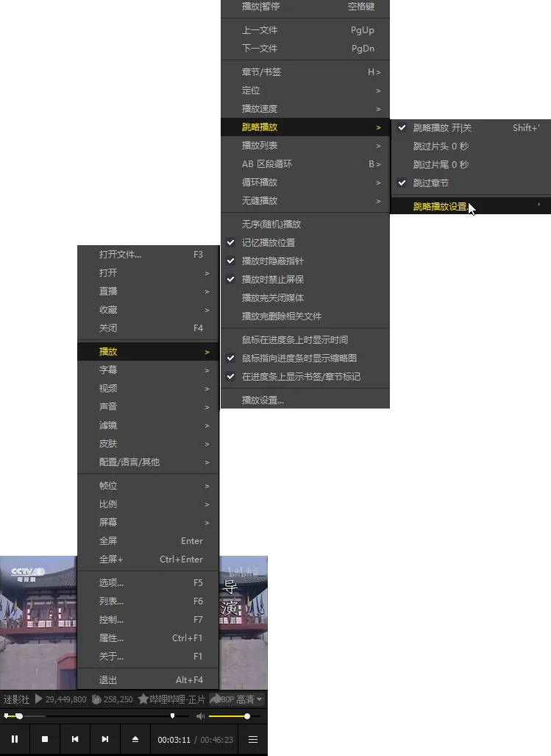Toggle 记忆播放位置 option
551x756 pixels.
point(269,243)
